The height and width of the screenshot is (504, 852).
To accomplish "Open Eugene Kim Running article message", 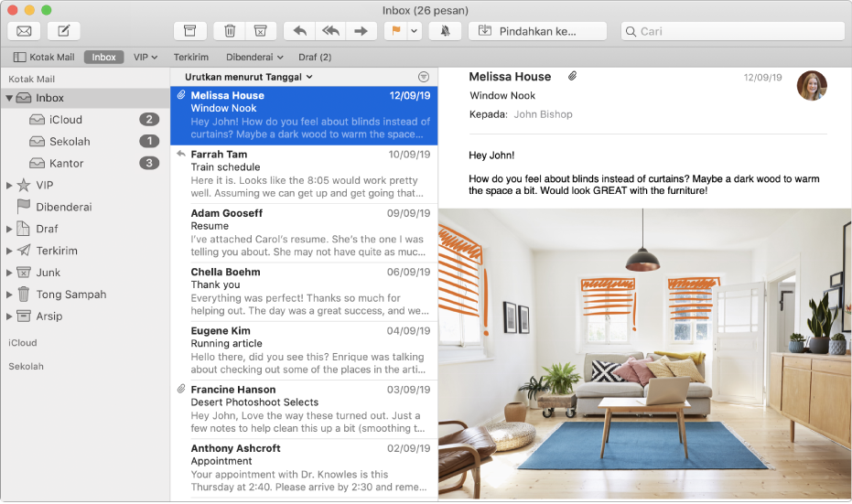I will click(304, 350).
